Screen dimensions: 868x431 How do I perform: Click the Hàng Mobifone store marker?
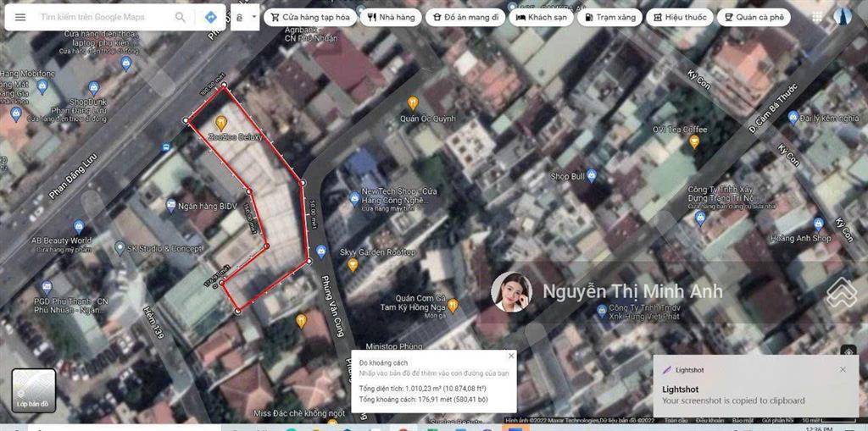click(x=42, y=86)
